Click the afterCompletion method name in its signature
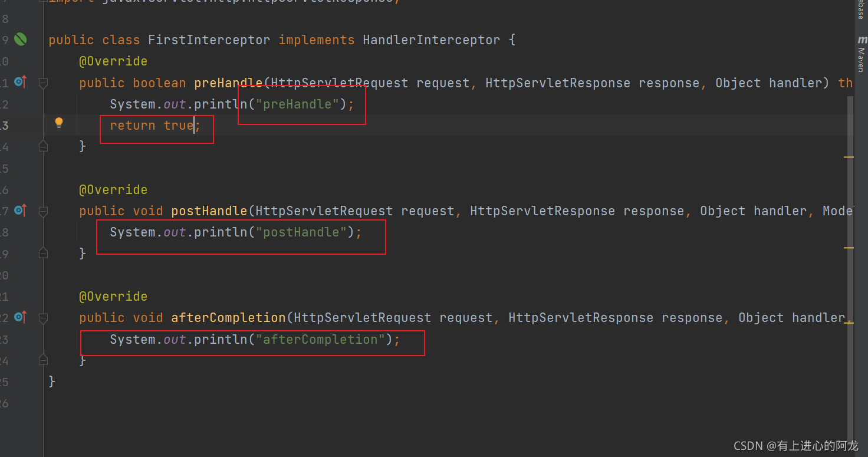 (x=228, y=318)
